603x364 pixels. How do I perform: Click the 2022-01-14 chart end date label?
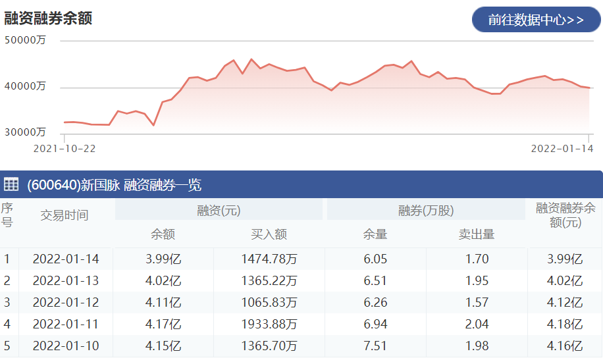click(x=562, y=149)
